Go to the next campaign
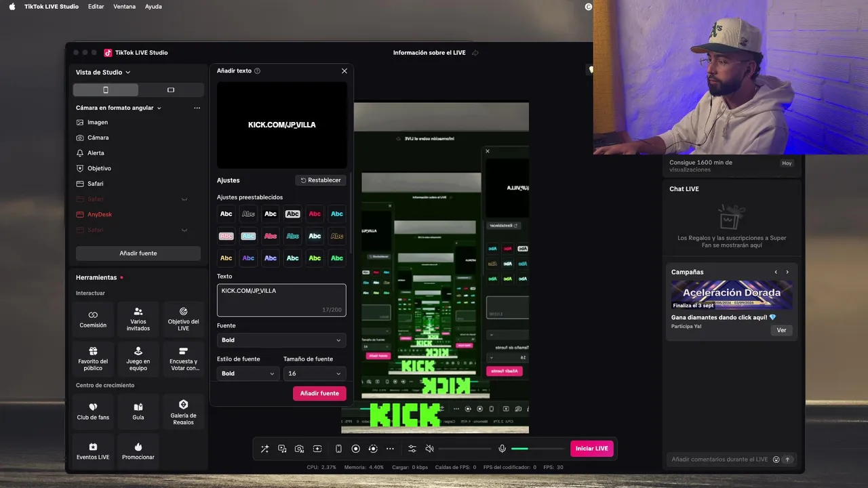868x488 pixels. [787, 272]
